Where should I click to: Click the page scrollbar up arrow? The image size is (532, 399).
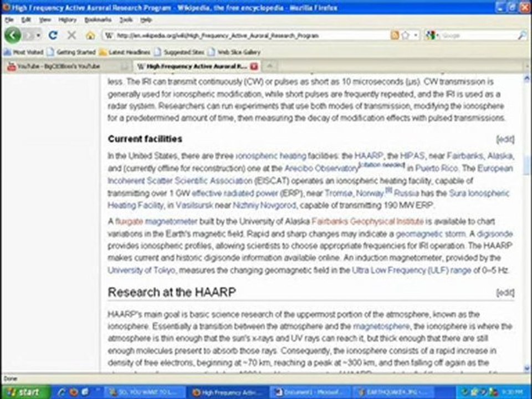point(527,78)
